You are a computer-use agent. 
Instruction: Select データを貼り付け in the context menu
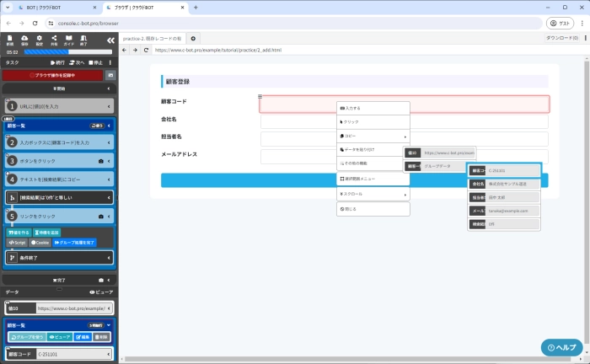pyautogui.click(x=373, y=149)
